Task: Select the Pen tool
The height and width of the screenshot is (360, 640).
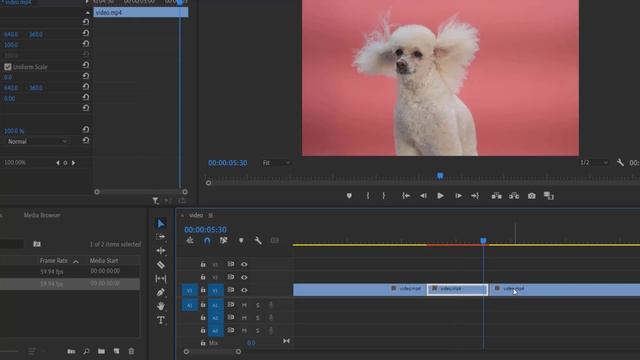Action: [x=161, y=292]
